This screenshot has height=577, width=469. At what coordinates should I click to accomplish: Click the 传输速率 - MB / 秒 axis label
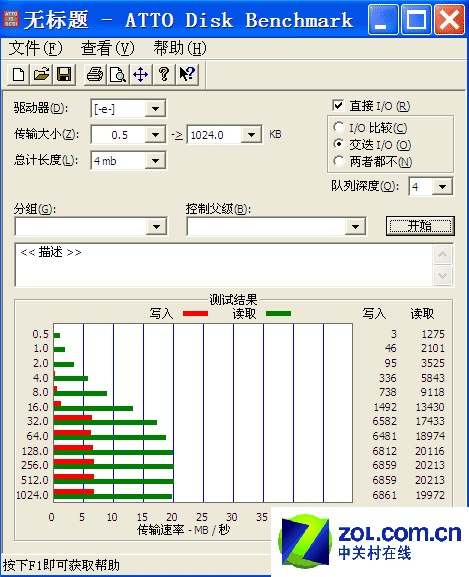tap(184, 530)
